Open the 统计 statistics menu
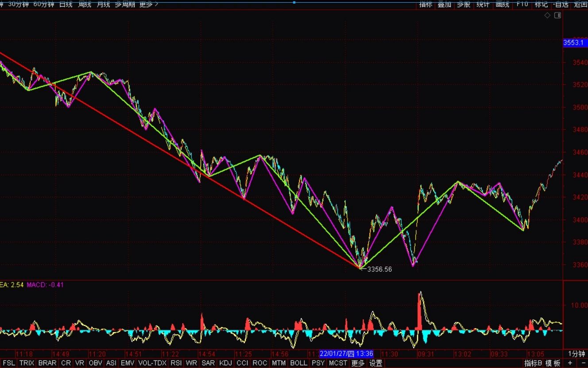The height and width of the screenshot is (368, 588). pyautogui.click(x=483, y=4)
